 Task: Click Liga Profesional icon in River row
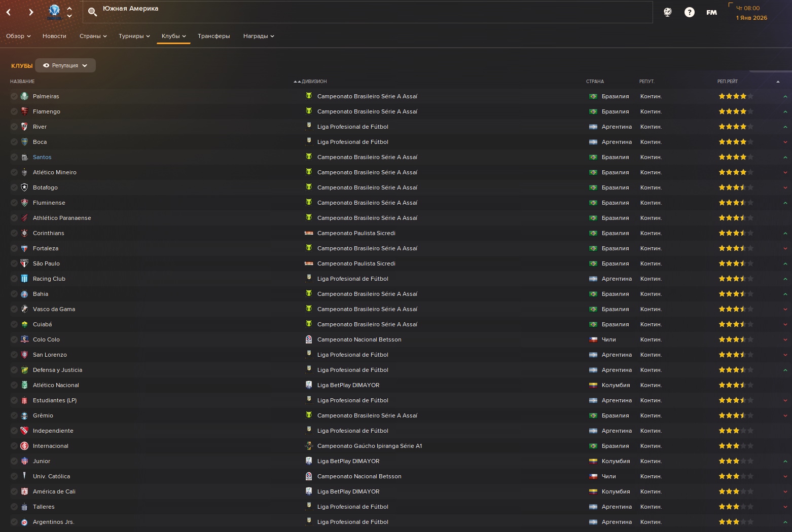309,126
